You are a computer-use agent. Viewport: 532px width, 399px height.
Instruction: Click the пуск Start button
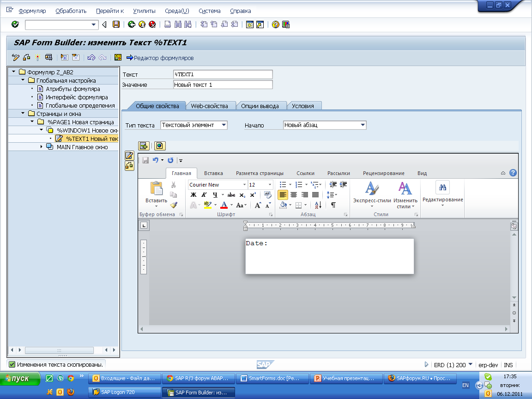click(x=20, y=378)
